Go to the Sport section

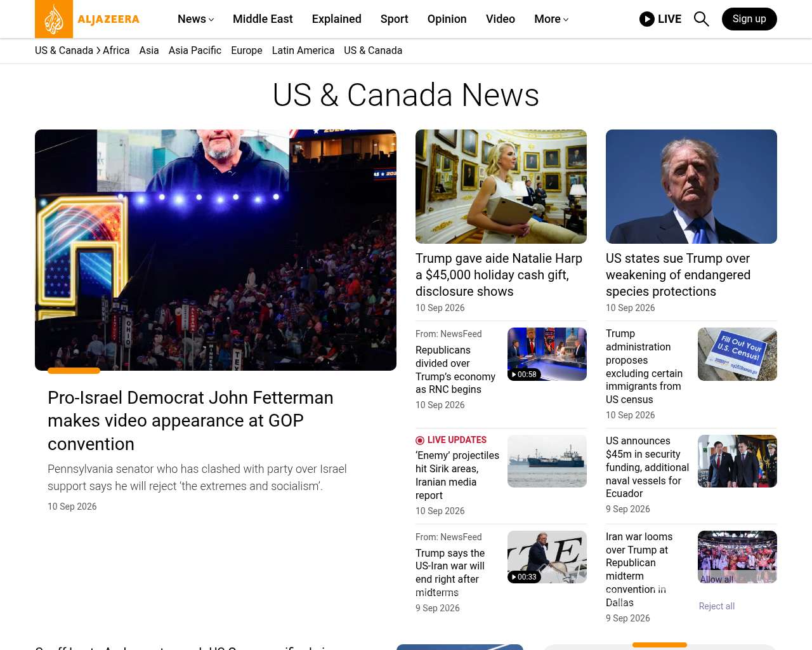[395, 19]
